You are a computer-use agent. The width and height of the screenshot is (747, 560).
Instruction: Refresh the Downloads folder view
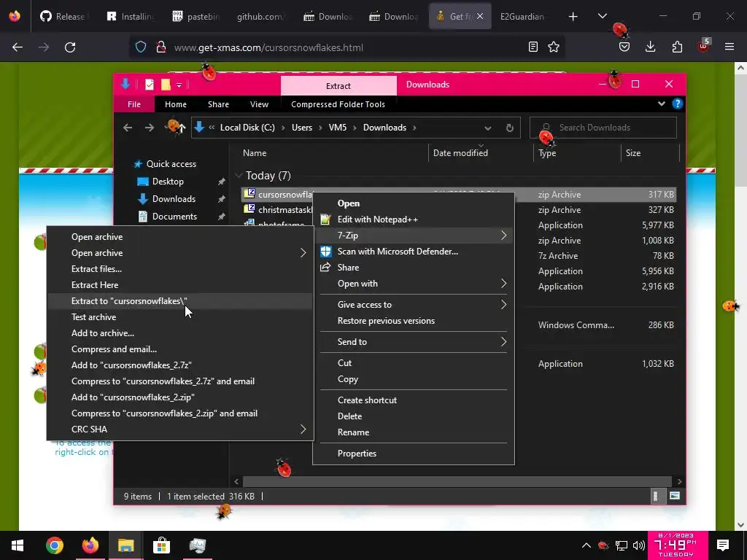pos(510,128)
